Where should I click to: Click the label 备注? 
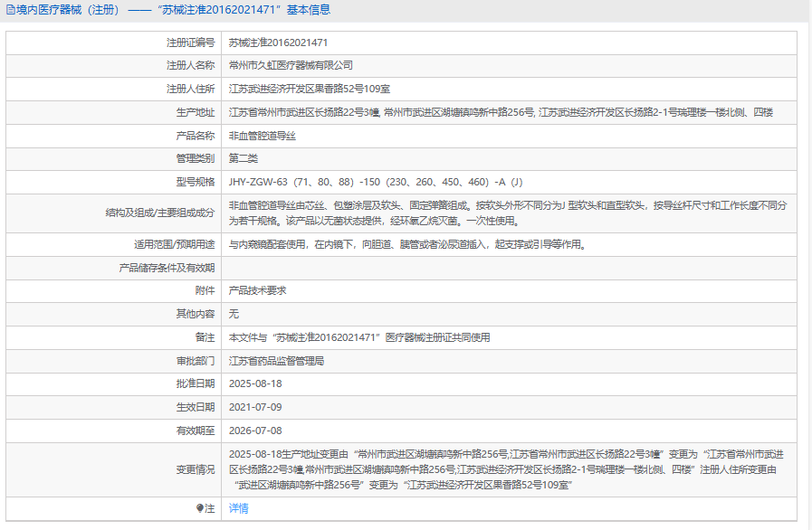(x=205, y=337)
